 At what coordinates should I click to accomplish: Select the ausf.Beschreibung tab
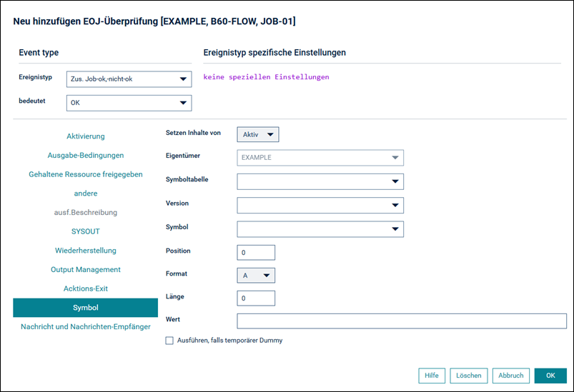86,213
